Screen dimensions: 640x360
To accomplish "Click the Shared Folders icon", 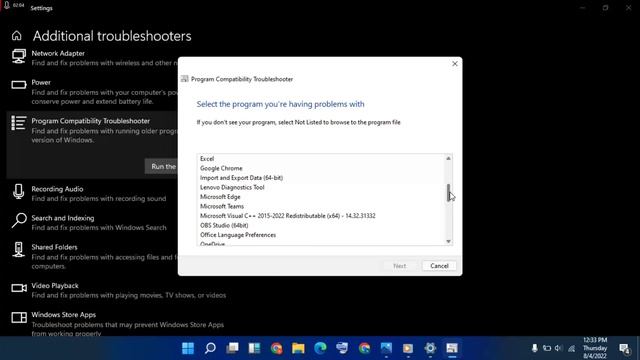I will pos(19,250).
